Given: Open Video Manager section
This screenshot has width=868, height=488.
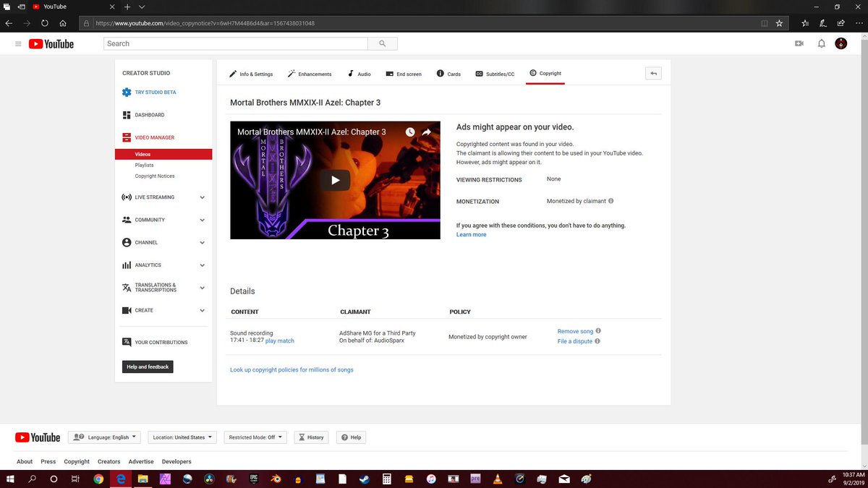Looking at the screenshot, I should 148,137.
